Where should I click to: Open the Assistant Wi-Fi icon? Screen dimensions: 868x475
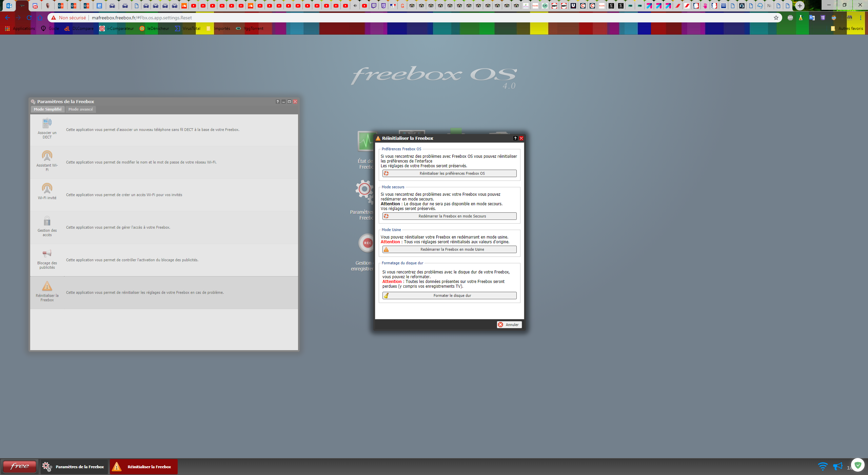pos(47,156)
